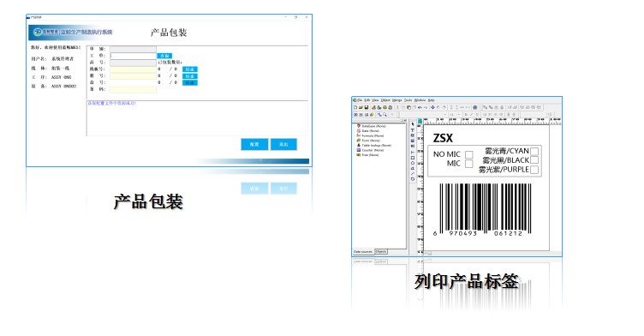Tick the 雾光紫/PURPLE checkbox
The height and width of the screenshot is (336, 644).
tap(534, 170)
